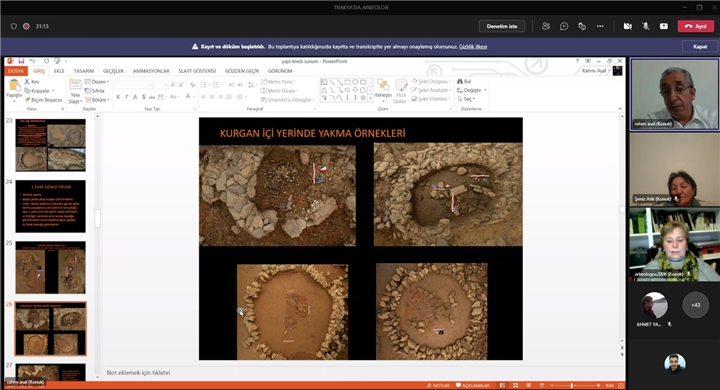Screen dimensions: 720x390
Task: Click SmartArt'a Dönüştür command
Action: [287, 100]
